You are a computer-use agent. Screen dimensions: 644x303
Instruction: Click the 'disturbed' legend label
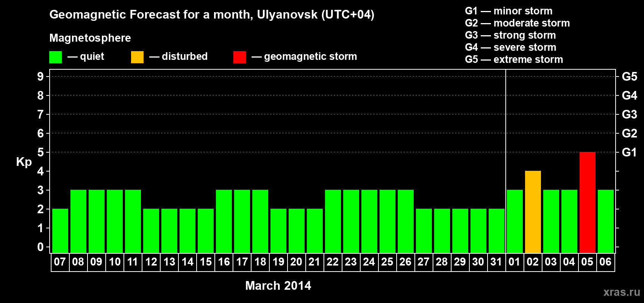click(x=184, y=56)
